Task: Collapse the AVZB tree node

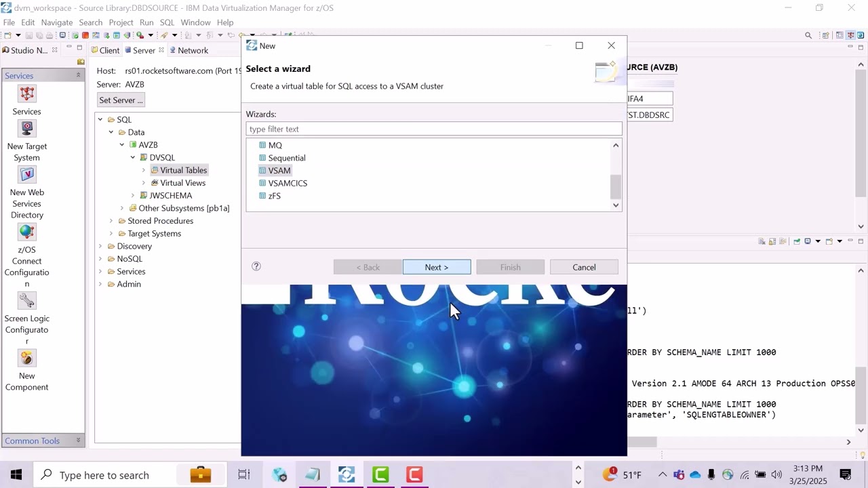Action: [x=122, y=144]
